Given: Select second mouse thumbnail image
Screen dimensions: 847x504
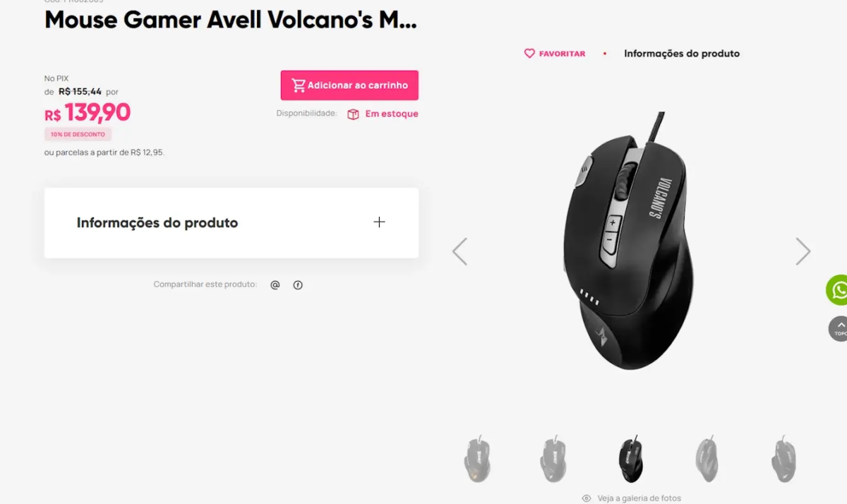Looking at the screenshot, I should tap(554, 459).
